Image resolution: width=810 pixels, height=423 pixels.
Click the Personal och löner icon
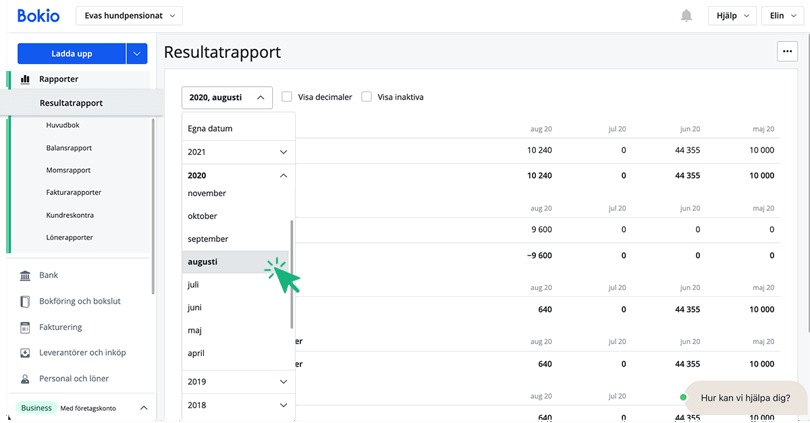25,379
